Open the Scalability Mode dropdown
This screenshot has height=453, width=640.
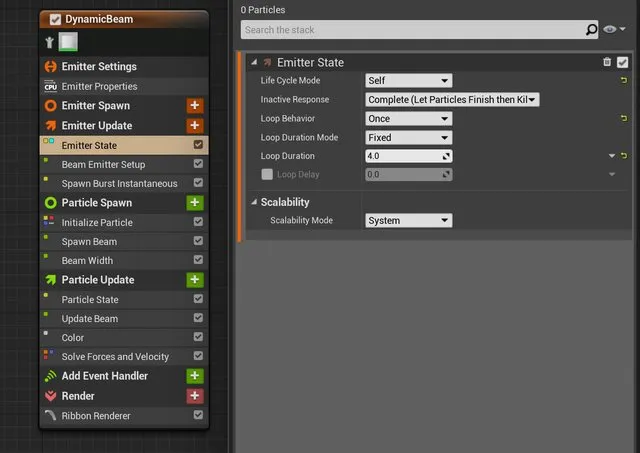[409, 220]
